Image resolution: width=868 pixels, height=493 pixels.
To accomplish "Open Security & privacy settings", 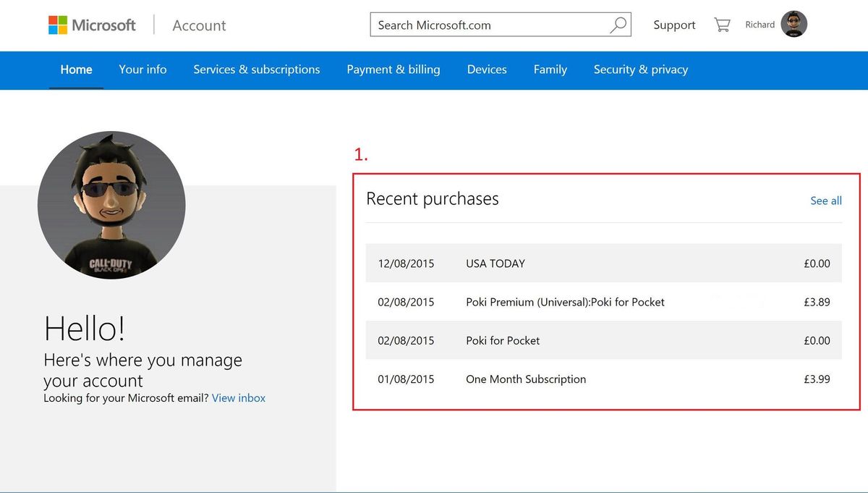I will (640, 69).
